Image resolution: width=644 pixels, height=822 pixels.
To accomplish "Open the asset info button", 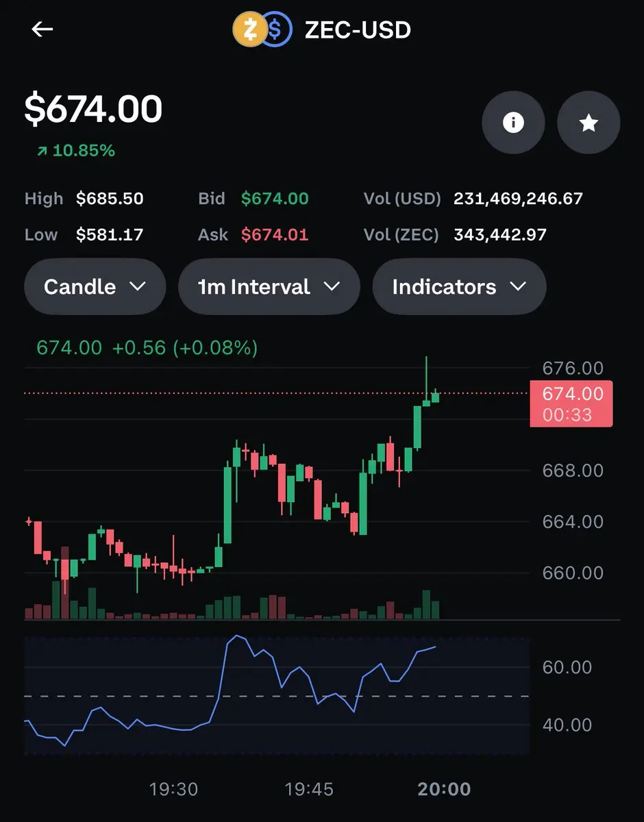I will [513, 123].
